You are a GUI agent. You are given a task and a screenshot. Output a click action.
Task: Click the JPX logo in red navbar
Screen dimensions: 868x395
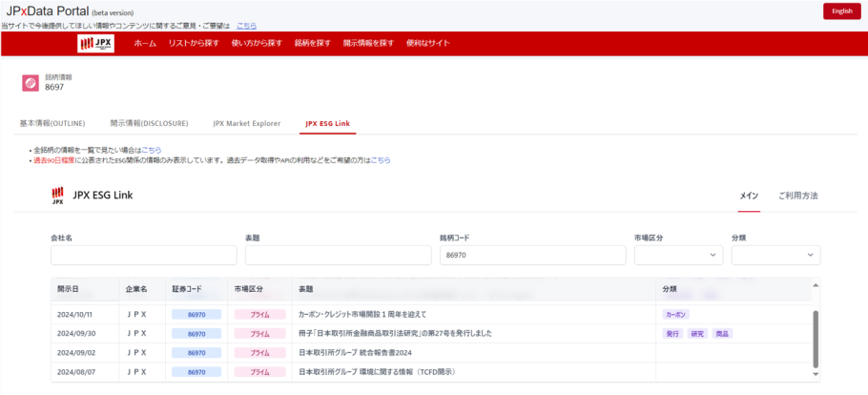tap(95, 44)
